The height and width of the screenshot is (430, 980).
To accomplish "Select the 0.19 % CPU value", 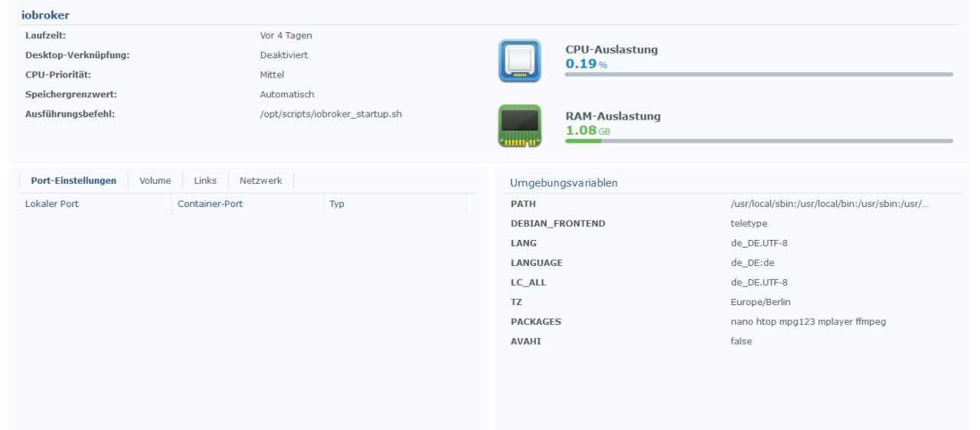I will (x=586, y=64).
